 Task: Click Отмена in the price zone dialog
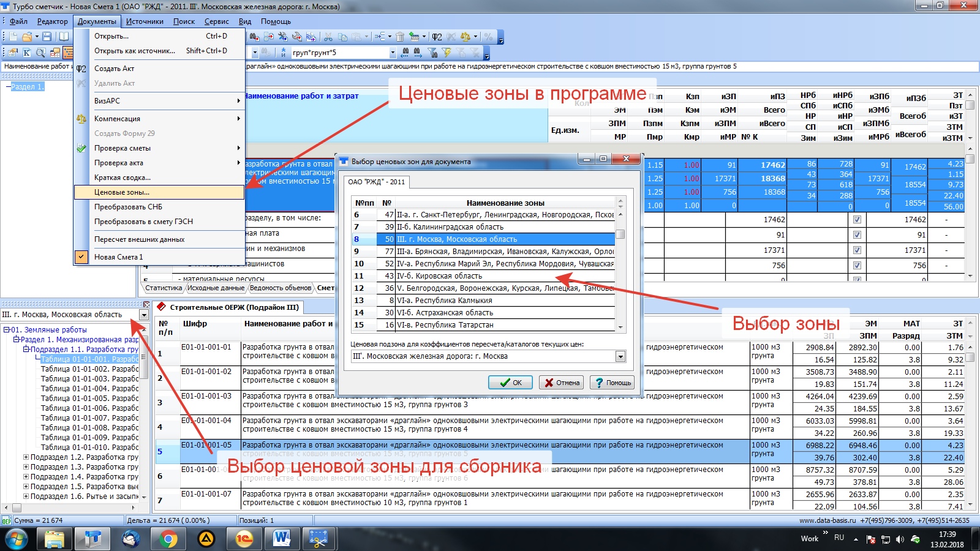click(562, 383)
